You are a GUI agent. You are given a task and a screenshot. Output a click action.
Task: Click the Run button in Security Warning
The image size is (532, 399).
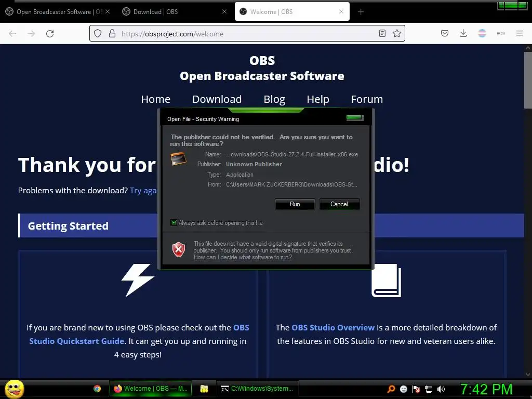click(x=295, y=204)
